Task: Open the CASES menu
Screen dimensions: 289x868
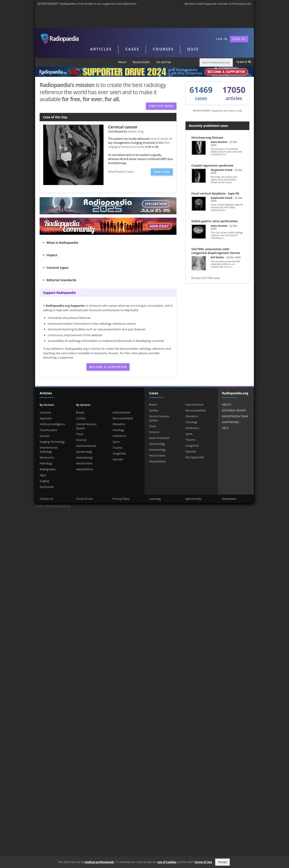Action: pos(132,49)
